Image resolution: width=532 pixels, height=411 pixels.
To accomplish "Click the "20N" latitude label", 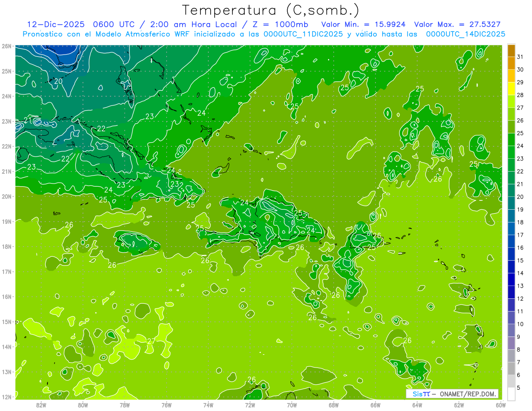I will tap(7, 196).
